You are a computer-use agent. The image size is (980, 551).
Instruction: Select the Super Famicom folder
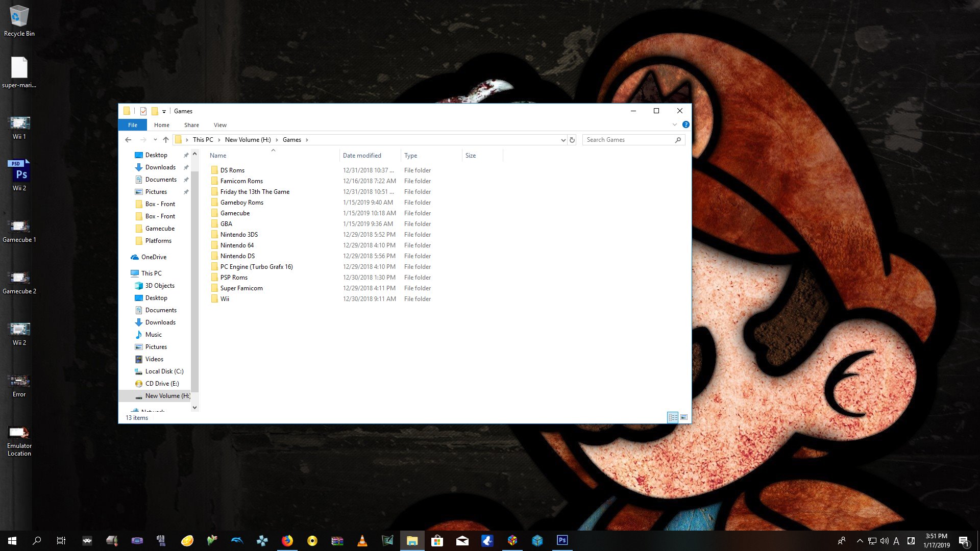coord(241,288)
